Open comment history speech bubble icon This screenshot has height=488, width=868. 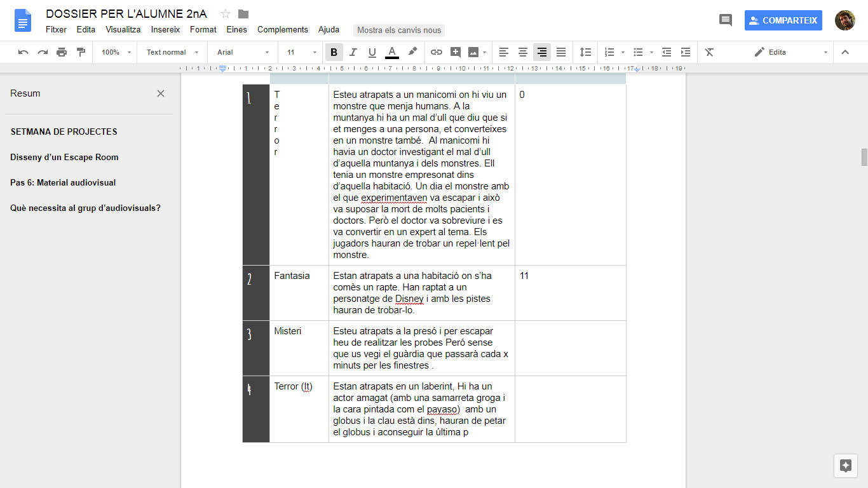point(725,20)
